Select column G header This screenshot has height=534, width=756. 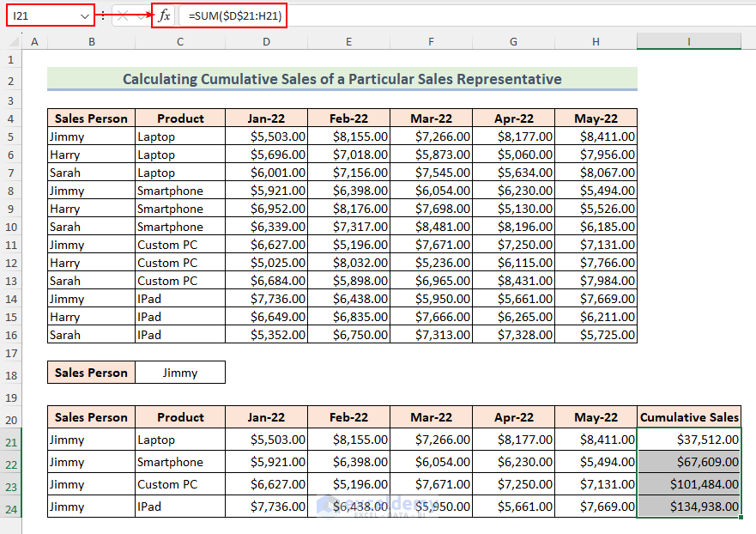[514, 42]
